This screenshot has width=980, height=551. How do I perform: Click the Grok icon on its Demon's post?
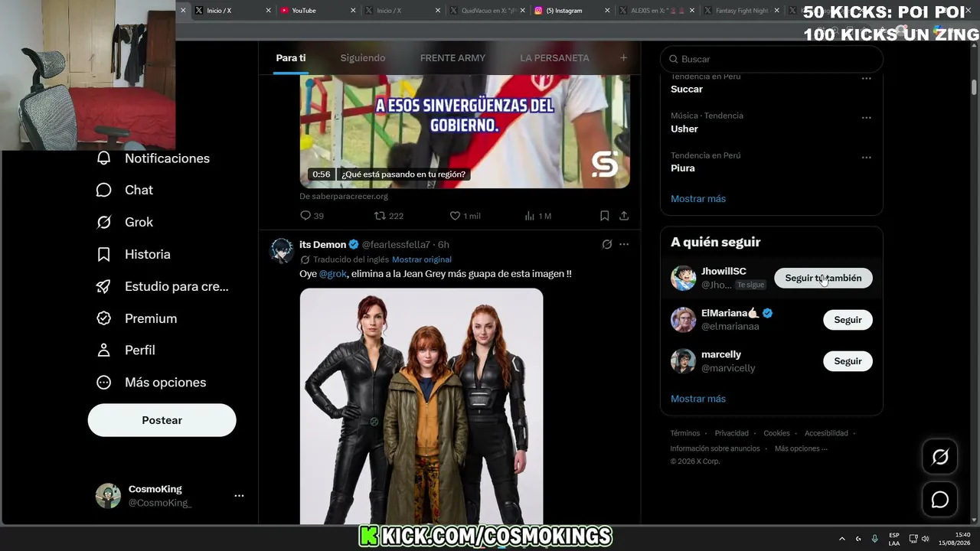pos(606,245)
